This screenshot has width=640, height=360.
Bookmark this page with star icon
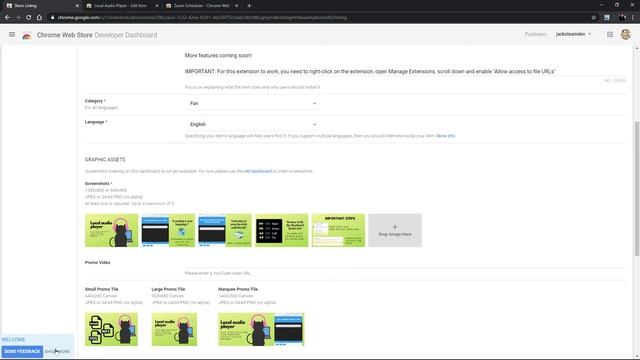pyautogui.click(x=593, y=18)
